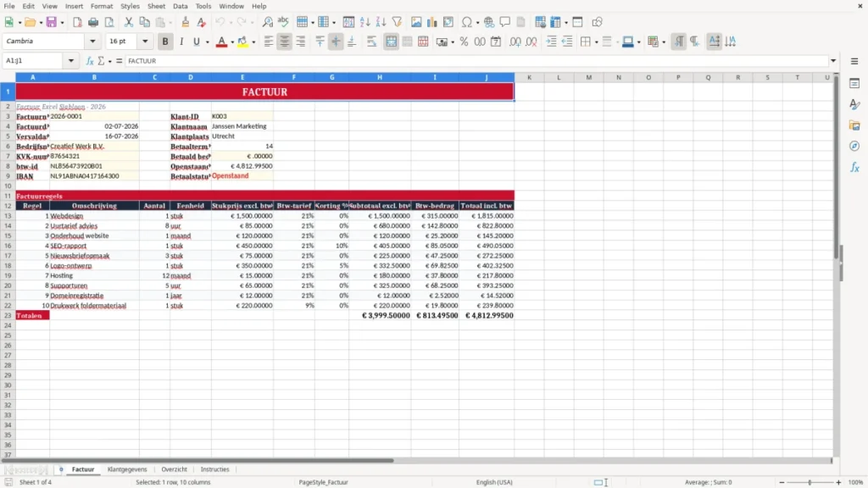Open sidebar Gallery panel
Image resolution: width=868 pixels, height=488 pixels.
coord(854,125)
